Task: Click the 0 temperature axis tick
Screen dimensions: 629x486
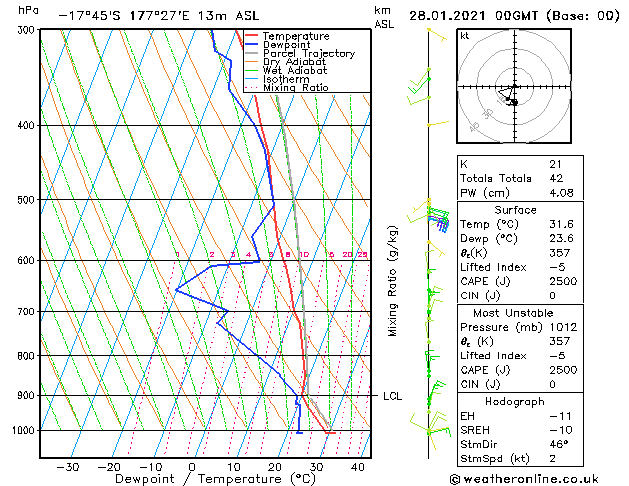Action: point(192,467)
